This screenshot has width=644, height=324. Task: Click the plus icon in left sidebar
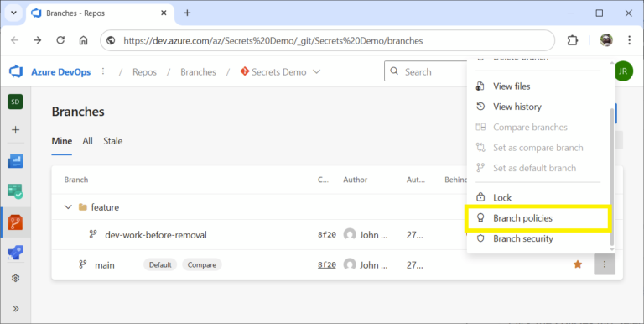(x=15, y=130)
